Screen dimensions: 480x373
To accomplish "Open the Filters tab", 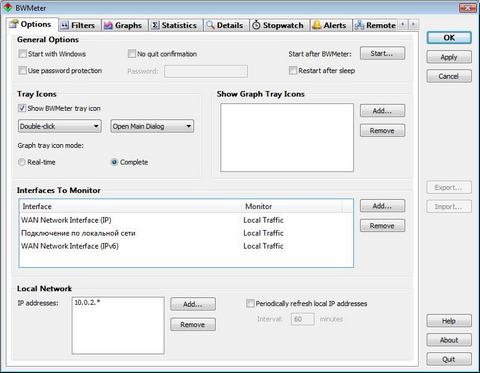I will (80, 25).
